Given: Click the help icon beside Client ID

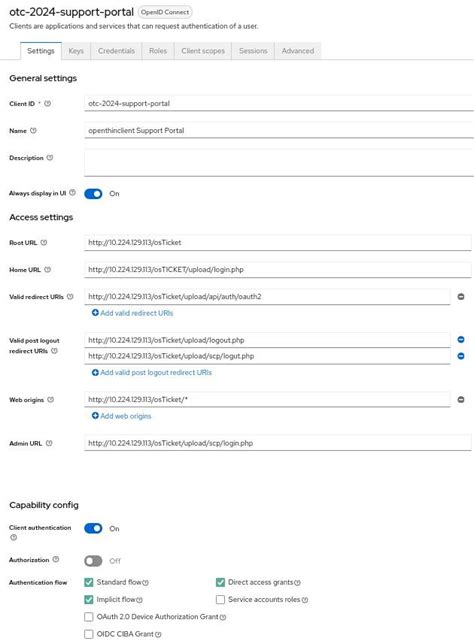Looking at the screenshot, I should (x=47, y=103).
